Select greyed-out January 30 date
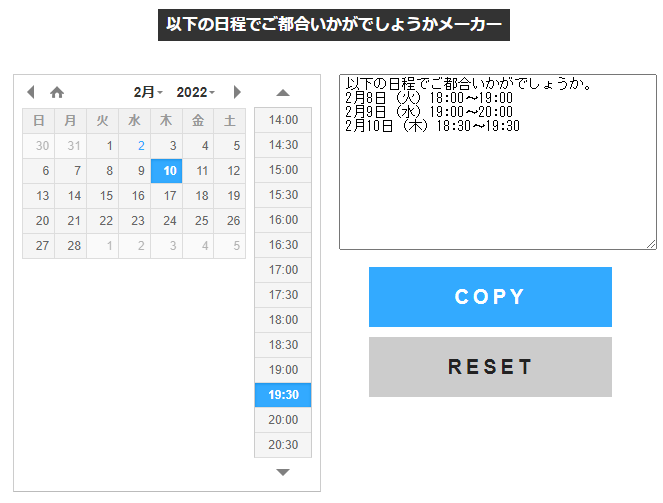663x503 pixels. click(38, 146)
